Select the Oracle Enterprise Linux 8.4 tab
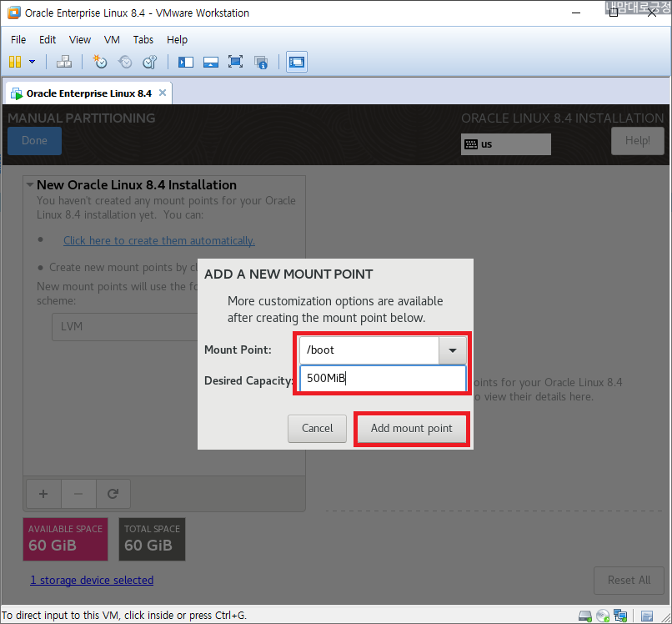 [x=88, y=93]
